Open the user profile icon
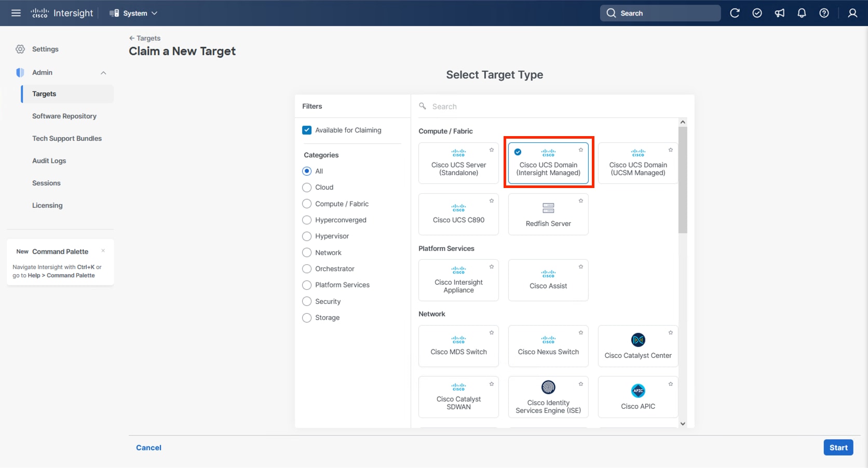 [852, 13]
